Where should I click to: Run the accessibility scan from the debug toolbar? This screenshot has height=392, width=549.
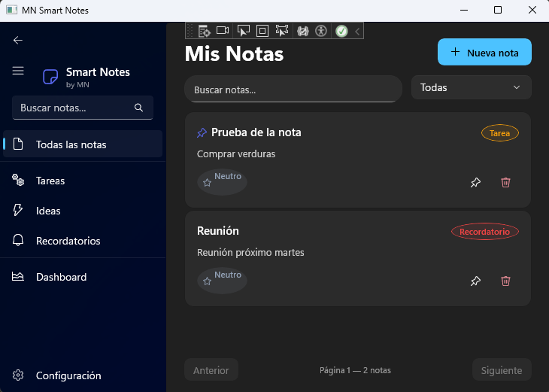point(320,31)
